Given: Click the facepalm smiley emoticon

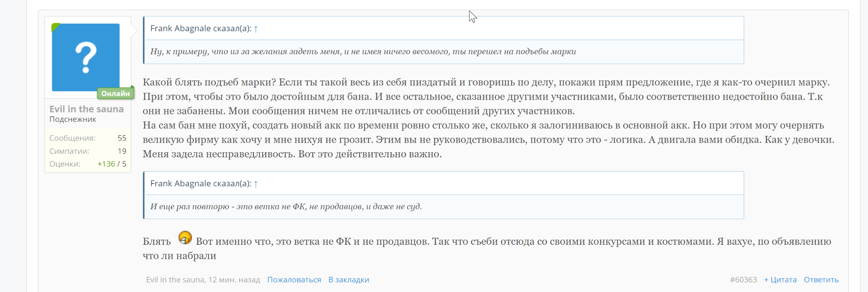Looking at the screenshot, I should tap(185, 237).
